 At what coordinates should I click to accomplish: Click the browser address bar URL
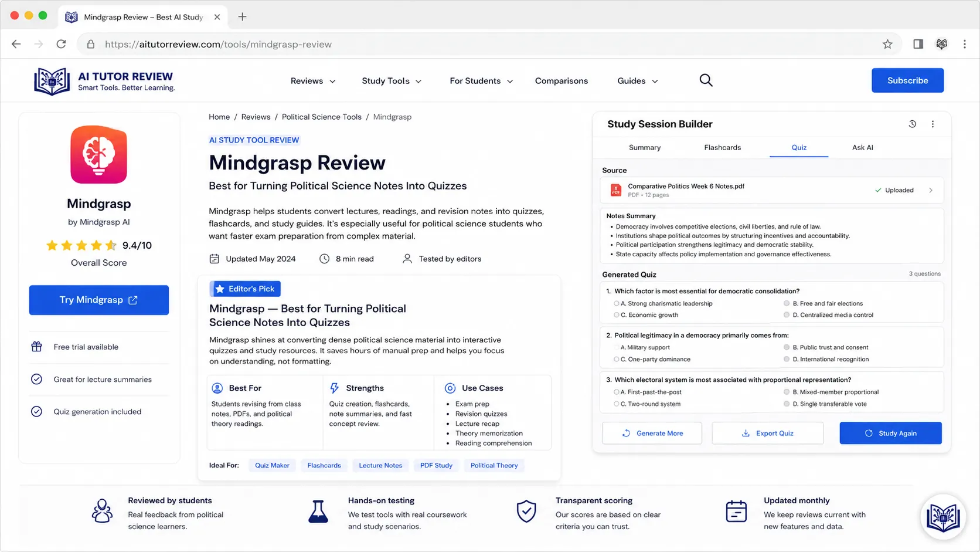coord(218,44)
